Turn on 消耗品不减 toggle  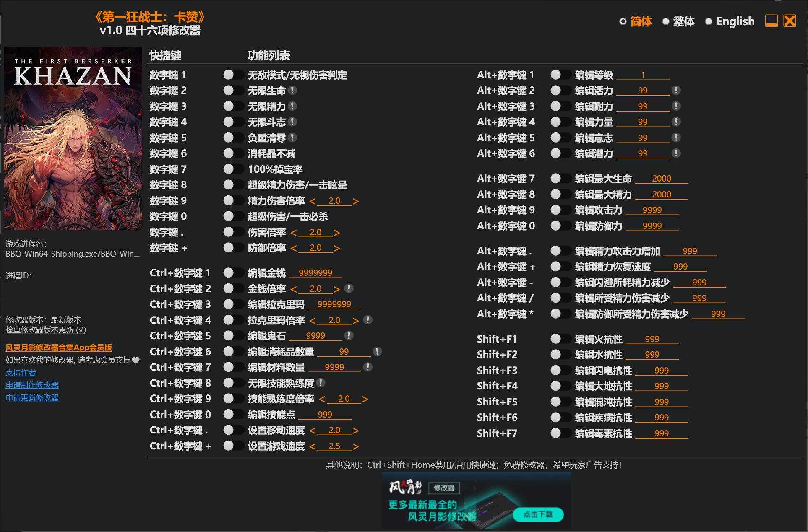[233, 153]
